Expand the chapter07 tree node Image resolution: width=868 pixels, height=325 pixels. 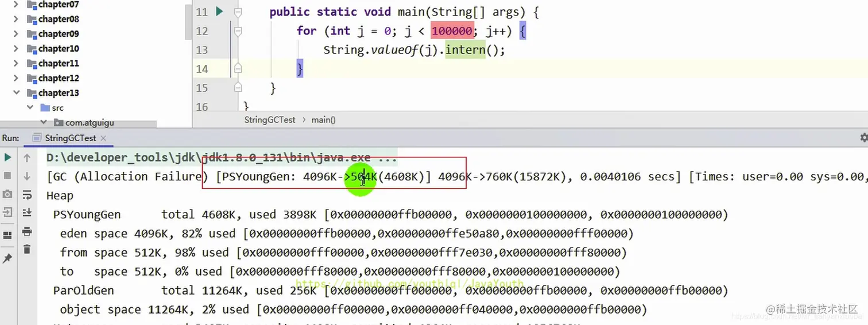(16, 5)
